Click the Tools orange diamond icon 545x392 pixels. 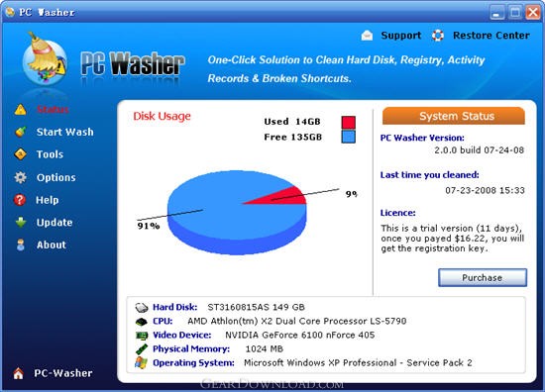(x=21, y=154)
